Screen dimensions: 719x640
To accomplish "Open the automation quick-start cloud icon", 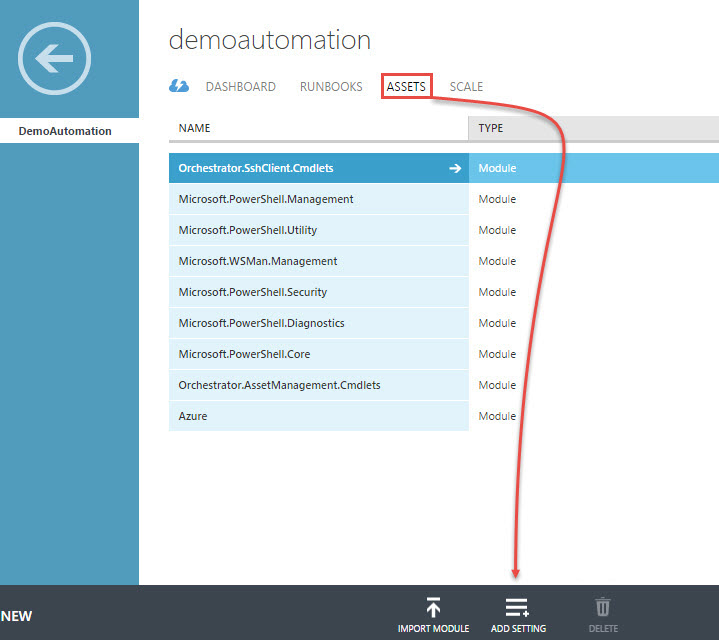I will point(179,86).
